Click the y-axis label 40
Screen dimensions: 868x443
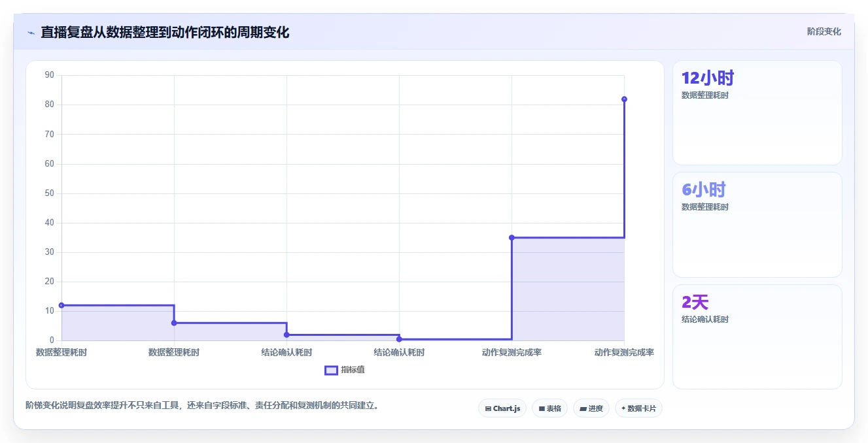click(50, 223)
